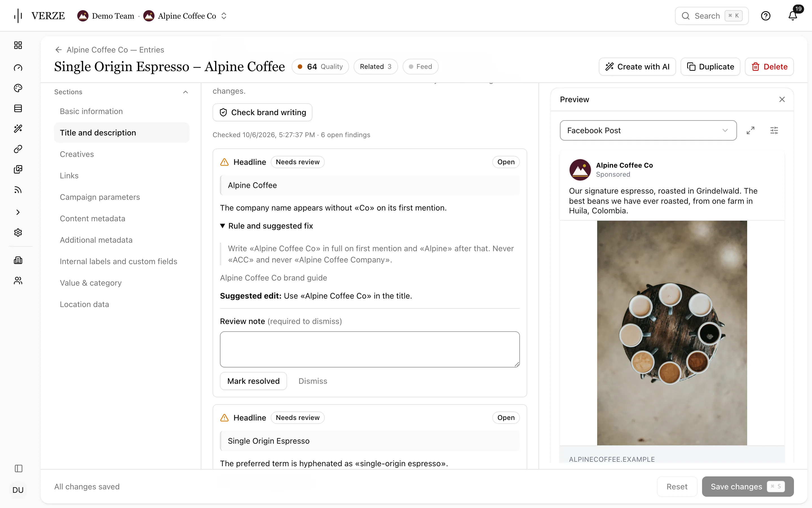Select the Location data section
This screenshot has width=812, height=508.
122,305
